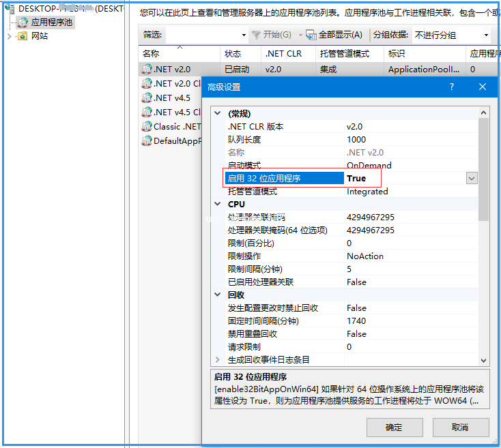Click the 全部显示(A) toolbar icon
501x448 pixels.
[x=311, y=35]
